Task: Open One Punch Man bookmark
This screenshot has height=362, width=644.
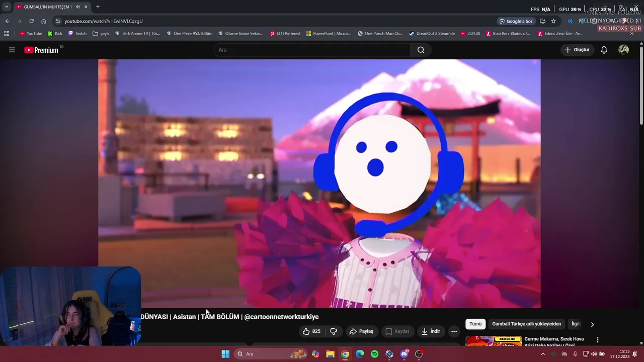Action: 380,34
